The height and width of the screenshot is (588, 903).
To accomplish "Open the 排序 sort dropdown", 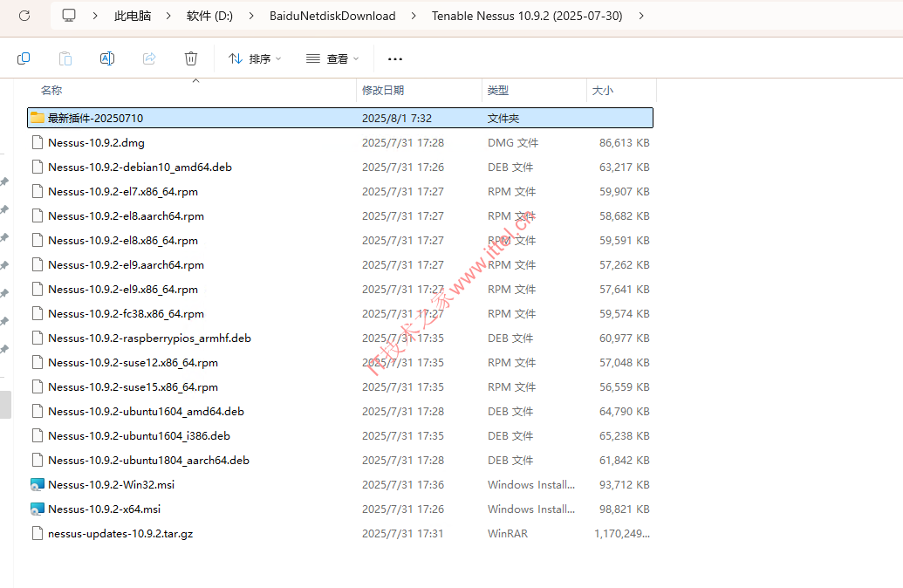I will [x=255, y=58].
